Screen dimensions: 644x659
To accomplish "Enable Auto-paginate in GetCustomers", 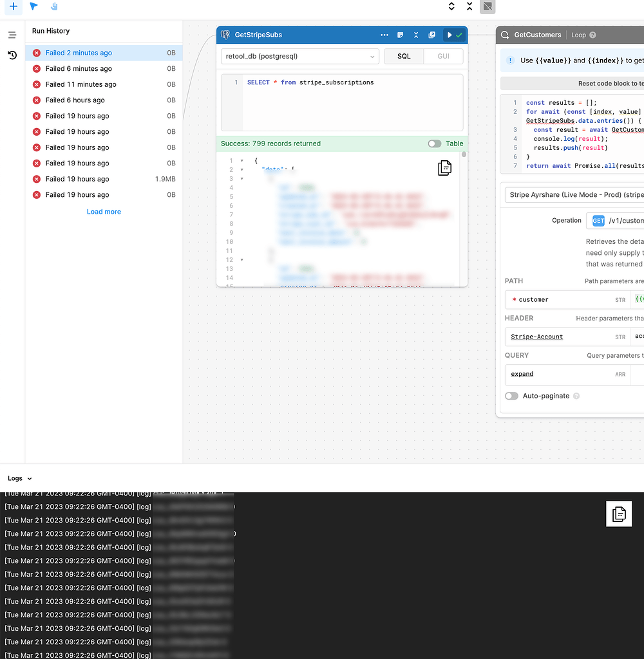I will (x=511, y=396).
